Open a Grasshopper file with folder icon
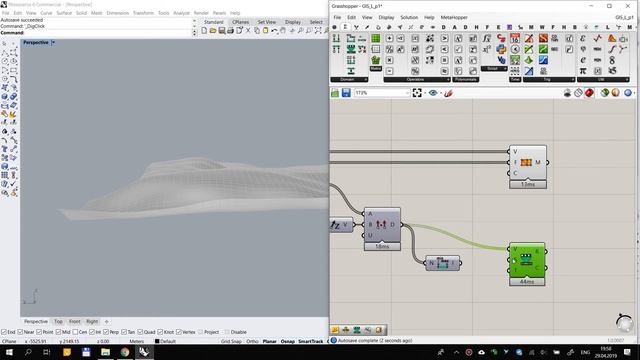This screenshot has height=360, width=640. 335,93
